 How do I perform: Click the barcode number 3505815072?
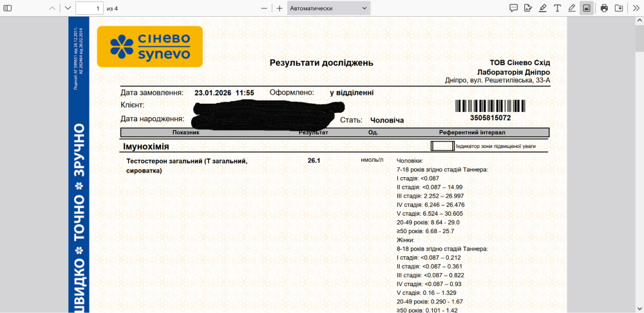(x=490, y=118)
